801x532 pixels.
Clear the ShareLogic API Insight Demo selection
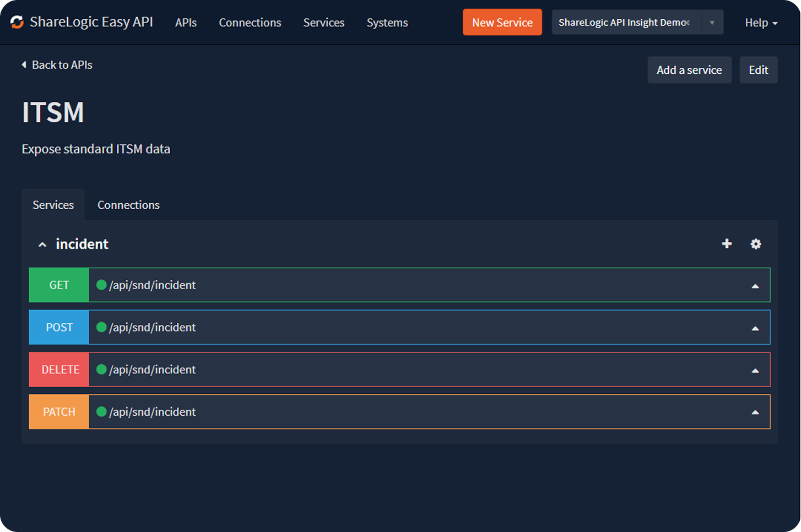point(687,23)
